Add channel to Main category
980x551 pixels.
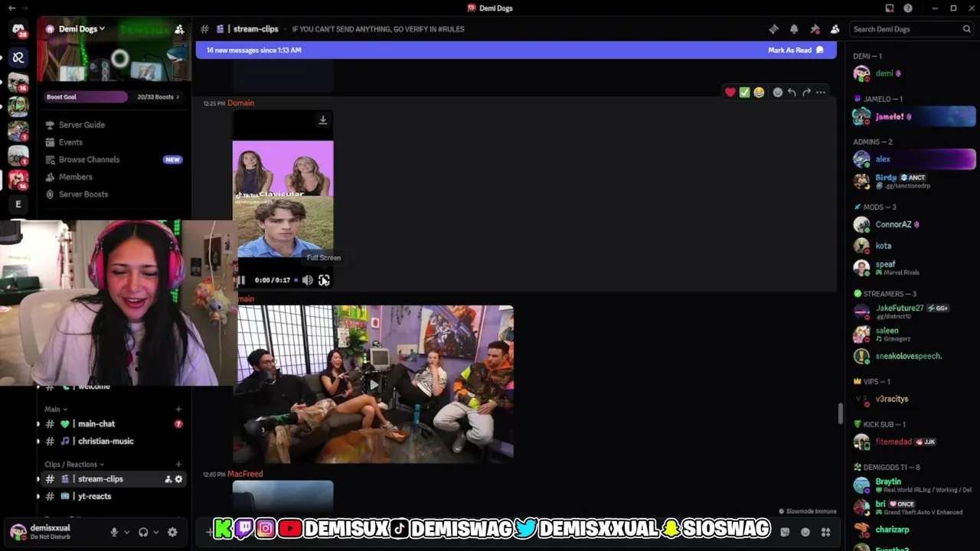[x=178, y=409]
